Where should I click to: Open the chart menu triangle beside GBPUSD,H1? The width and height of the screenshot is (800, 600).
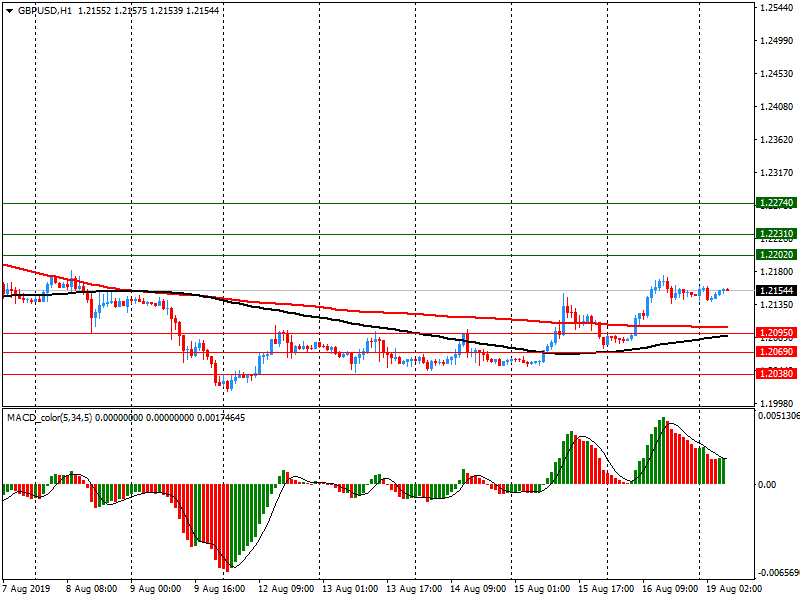coord(10,11)
